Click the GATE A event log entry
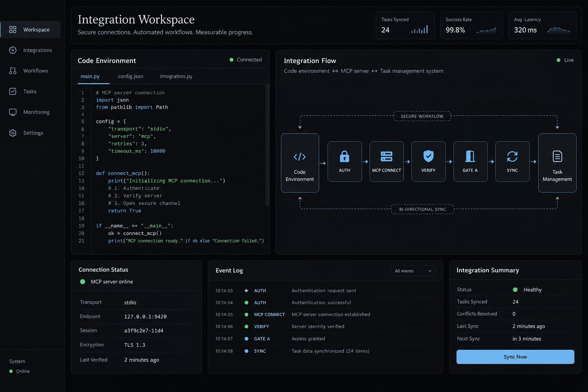Image resolution: width=588 pixels, height=392 pixels. pyautogui.click(x=325, y=339)
